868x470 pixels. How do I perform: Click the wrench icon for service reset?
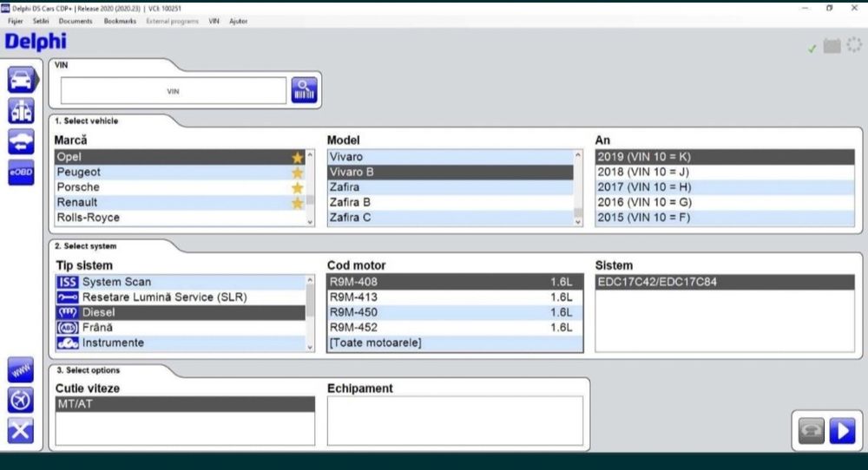(68, 297)
